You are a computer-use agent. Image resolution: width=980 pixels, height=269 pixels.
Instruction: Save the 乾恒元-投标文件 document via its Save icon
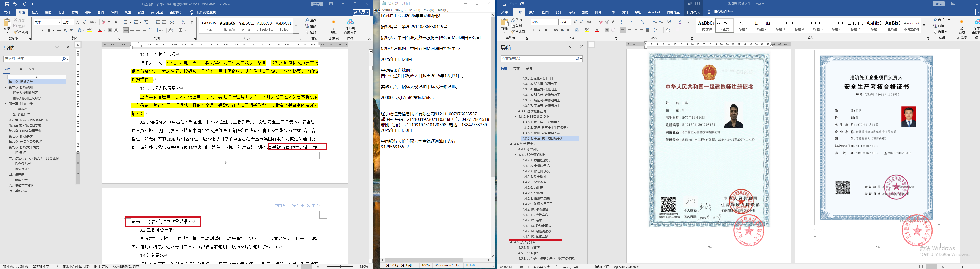coord(504,4)
